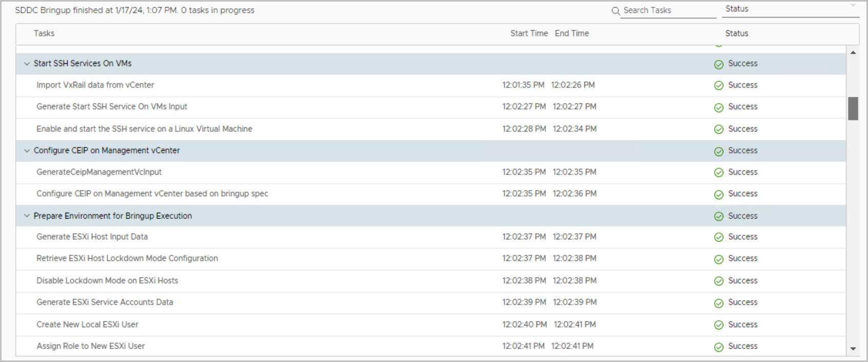868x362 pixels.
Task: Click the search magnifier icon
Action: pyautogui.click(x=616, y=11)
